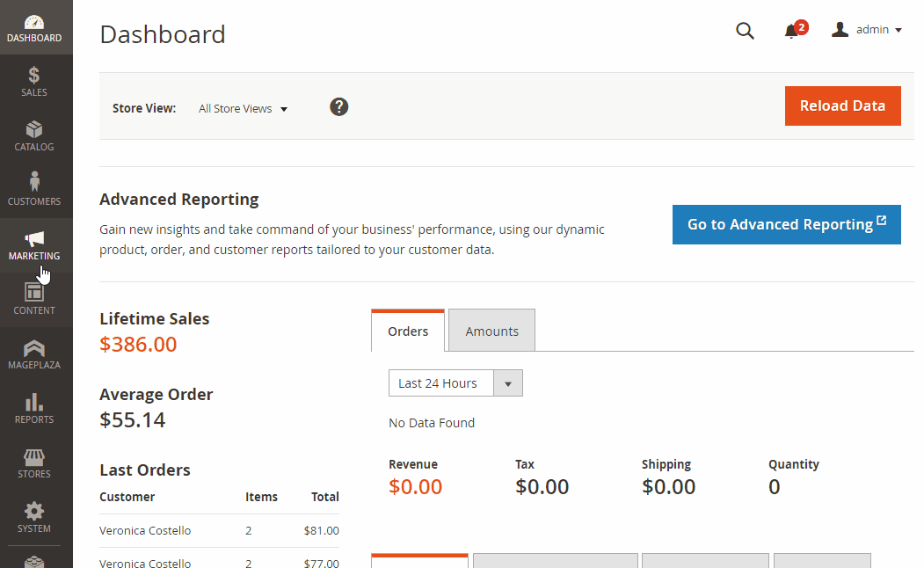Click the search magnifier icon
The image size is (924, 568).
click(x=745, y=31)
